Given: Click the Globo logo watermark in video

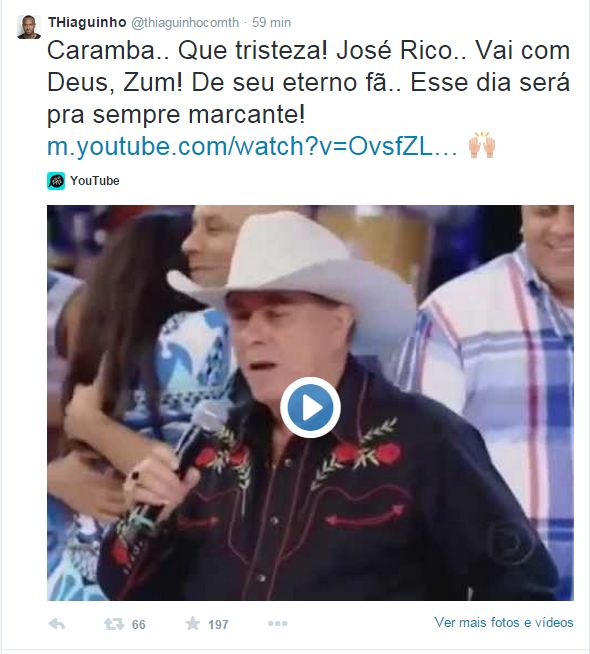Looking at the screenshot, I should pos(512,543).
